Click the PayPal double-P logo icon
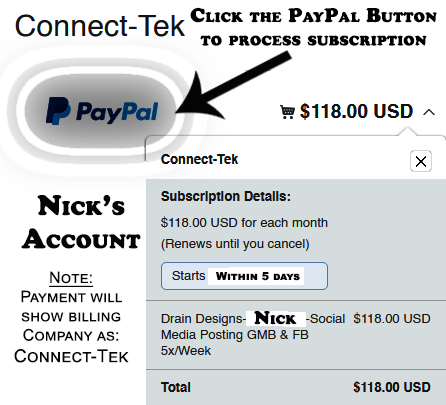446x405 pixels. [x=58, y=111]
